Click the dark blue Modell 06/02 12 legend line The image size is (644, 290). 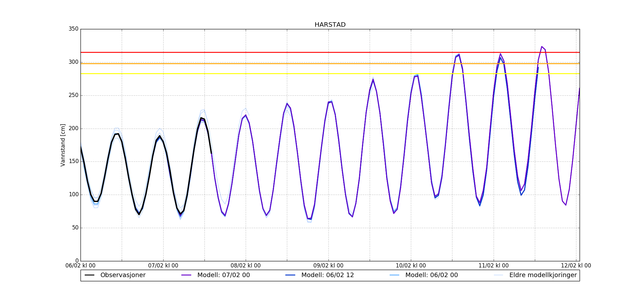[x=290, y=275]
